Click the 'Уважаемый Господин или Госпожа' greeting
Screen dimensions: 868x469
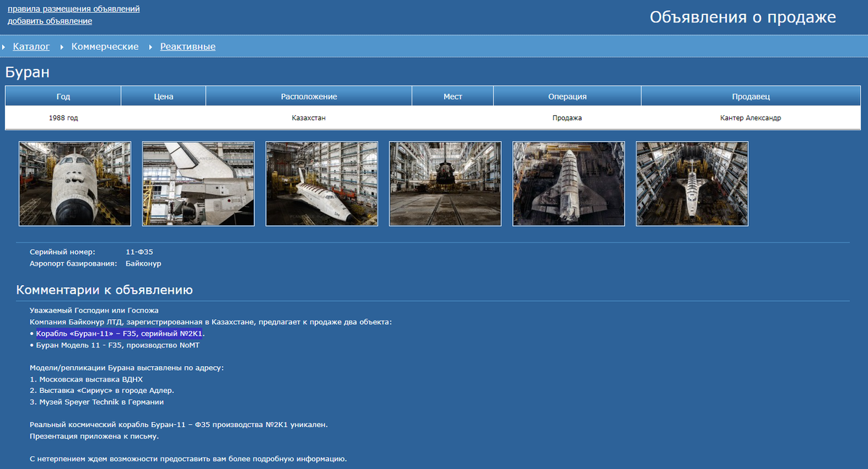tap(94, 310)
